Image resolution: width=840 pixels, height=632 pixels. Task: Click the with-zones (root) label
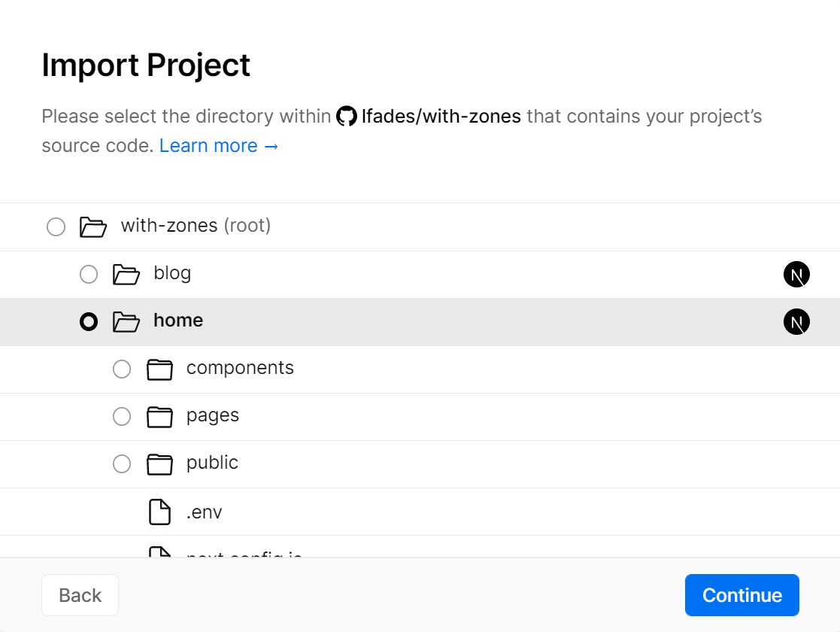coord(196,226)
